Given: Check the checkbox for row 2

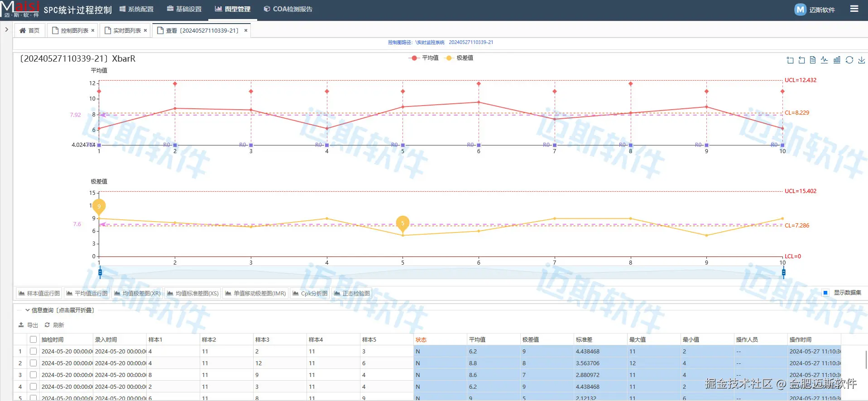Looking at the screenshot, I should (x=33, y=363).
